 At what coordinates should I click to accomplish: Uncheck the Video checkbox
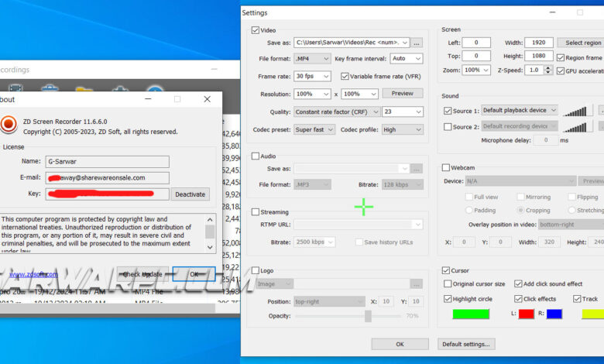(x=255, y=30)
